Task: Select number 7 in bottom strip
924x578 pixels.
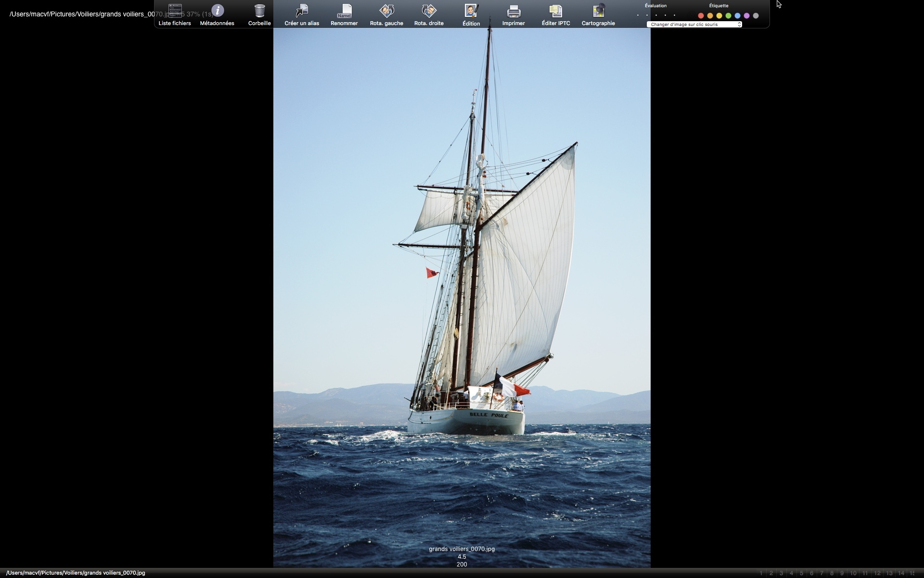Action: point(821,573)
